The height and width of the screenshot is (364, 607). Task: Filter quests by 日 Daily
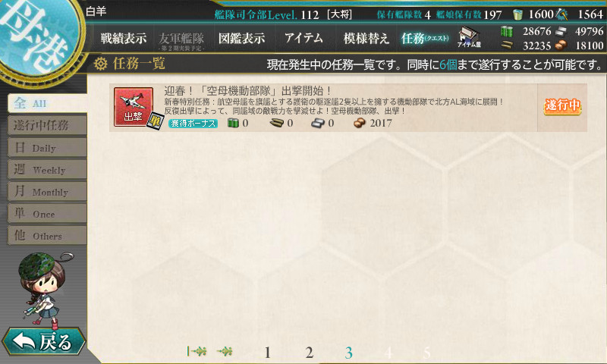[x=47, y=148]
